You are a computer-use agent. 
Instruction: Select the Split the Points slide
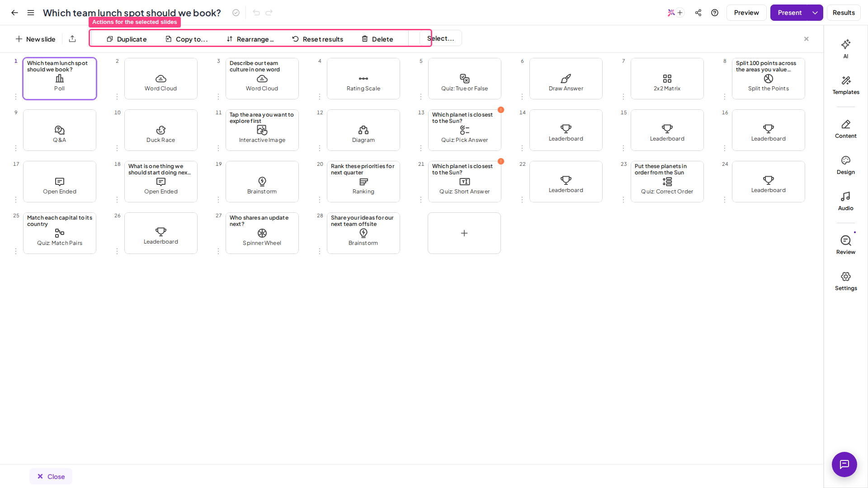click(x=769, y=79)
